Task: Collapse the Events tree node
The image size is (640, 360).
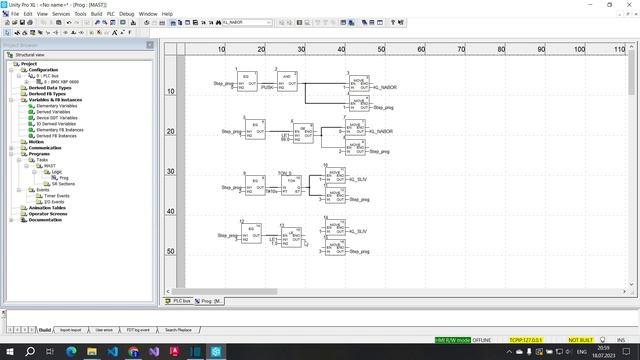Action: pyautogui.click(x=19, y=190)
